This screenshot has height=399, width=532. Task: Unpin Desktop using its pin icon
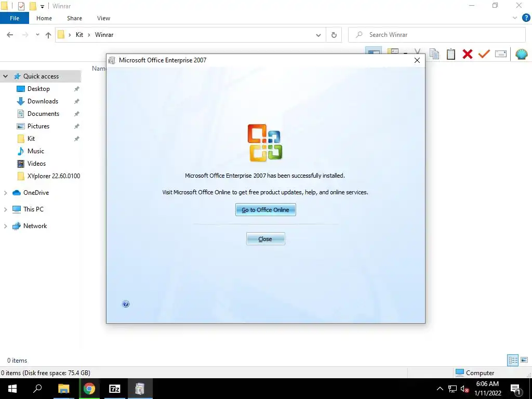(x=77, y=89)
